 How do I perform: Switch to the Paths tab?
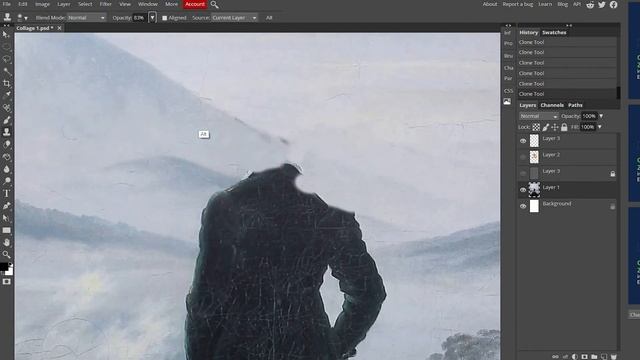pos(575,105)
